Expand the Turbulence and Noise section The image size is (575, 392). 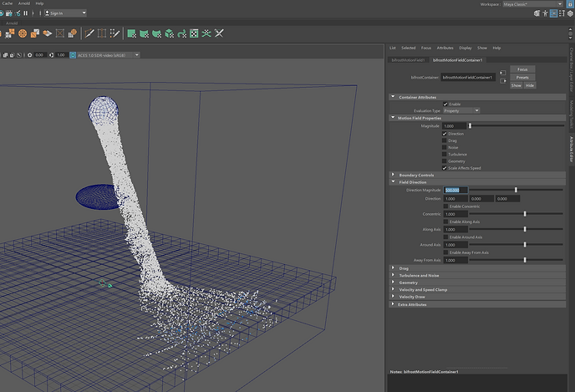tap(393, 275)
